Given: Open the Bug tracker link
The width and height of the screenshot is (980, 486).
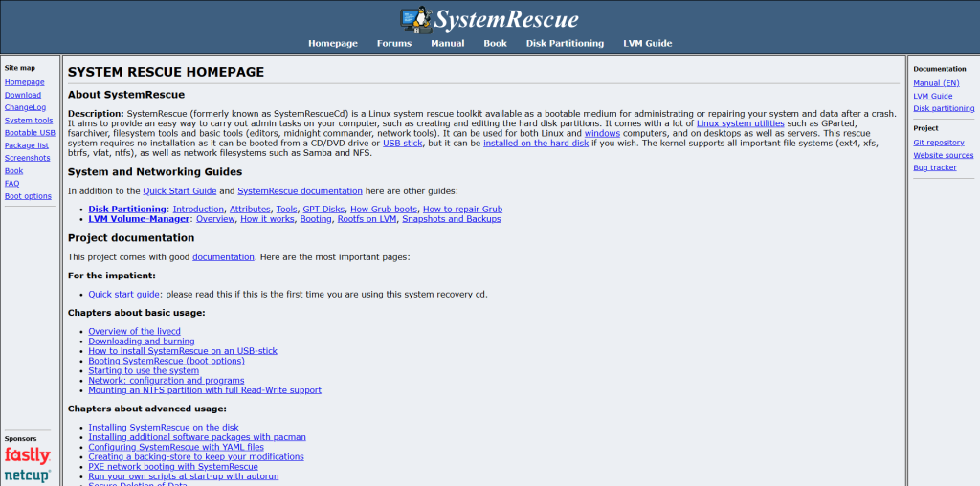Looking at the screenshot, I should pyautogui.click(x=934, y=167).
